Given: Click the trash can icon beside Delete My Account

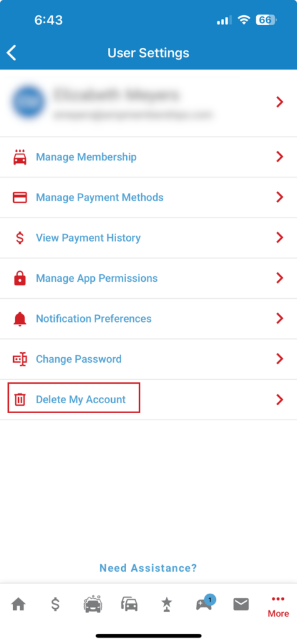Looking at the screenshot, I should (x=19, y=399).
